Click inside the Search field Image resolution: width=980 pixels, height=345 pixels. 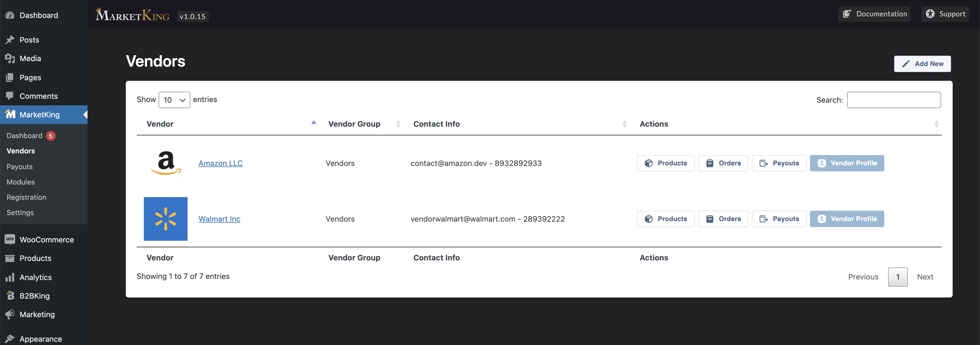pos(894,100)
